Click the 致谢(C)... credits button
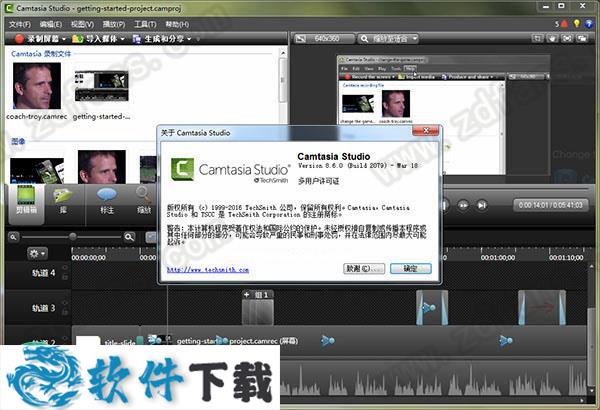 [x=364, y=268]
